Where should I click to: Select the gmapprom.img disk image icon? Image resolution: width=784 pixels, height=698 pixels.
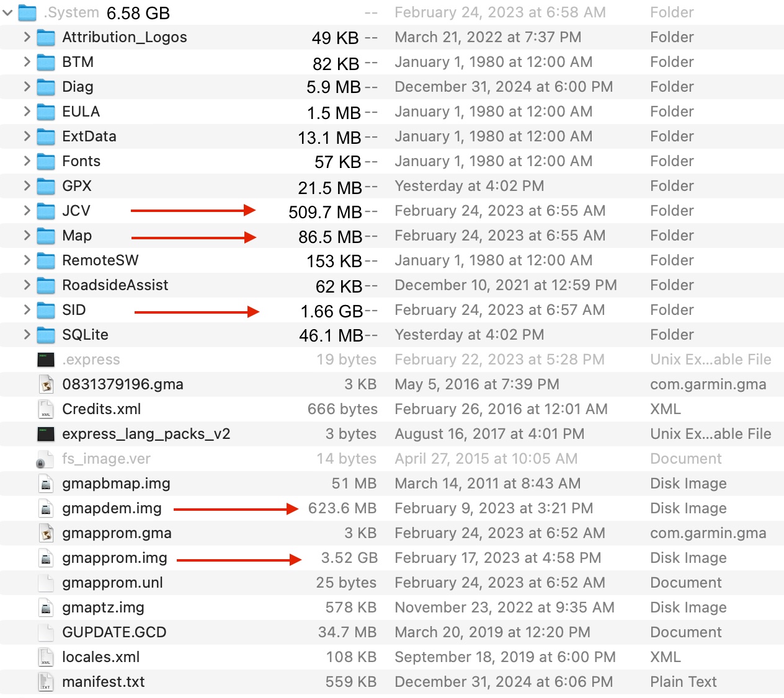[x=46, y=558]
